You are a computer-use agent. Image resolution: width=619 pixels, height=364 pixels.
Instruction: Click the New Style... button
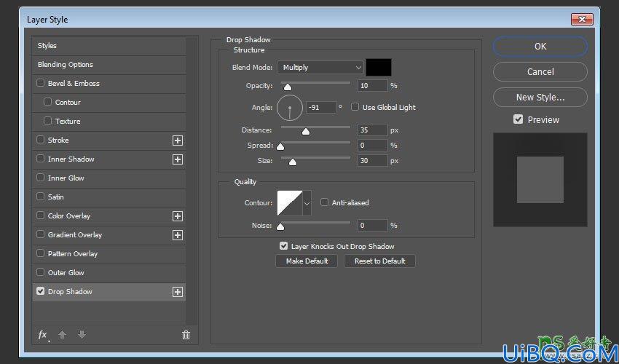tap(540, 97)
